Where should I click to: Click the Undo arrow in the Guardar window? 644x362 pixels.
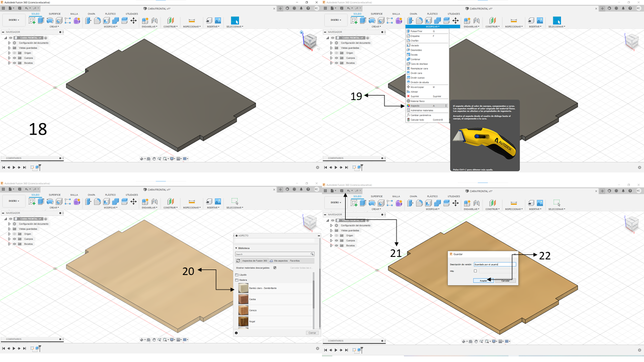[x=348, y=191]
